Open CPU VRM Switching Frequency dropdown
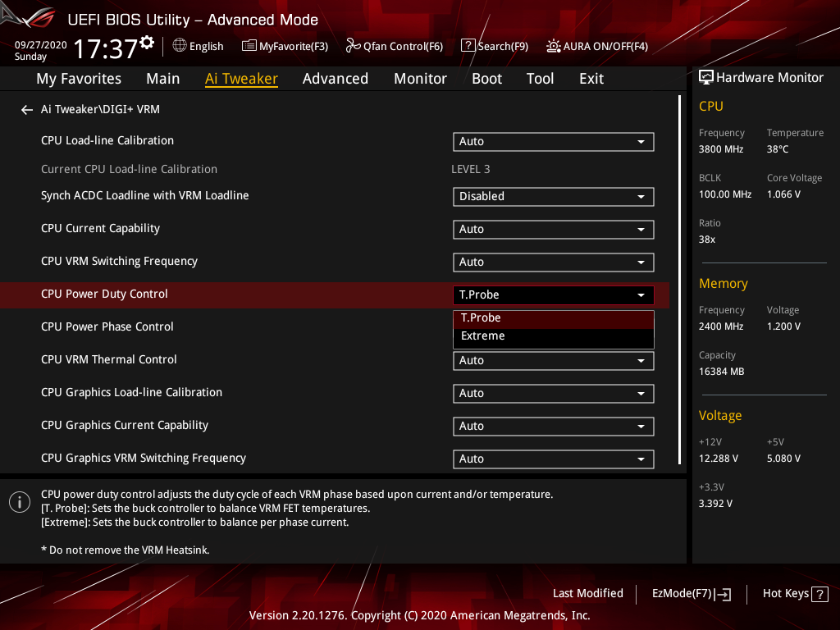This screenshot has height=630, width=840. (x=554, y=262)
